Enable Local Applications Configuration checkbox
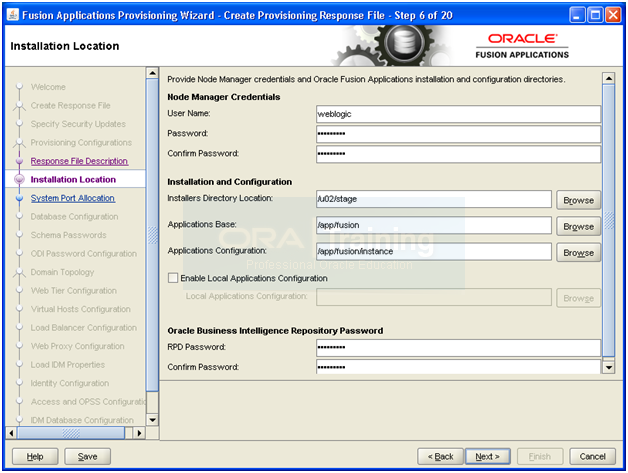Viewport: 628px width, 473px height. (x=173, y=278)
